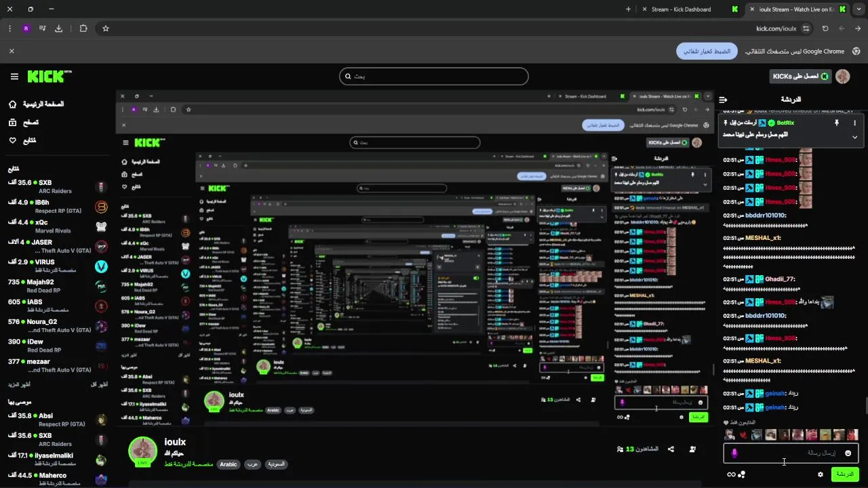Open JASER channel in sidebar

click(x=58, y=246)
